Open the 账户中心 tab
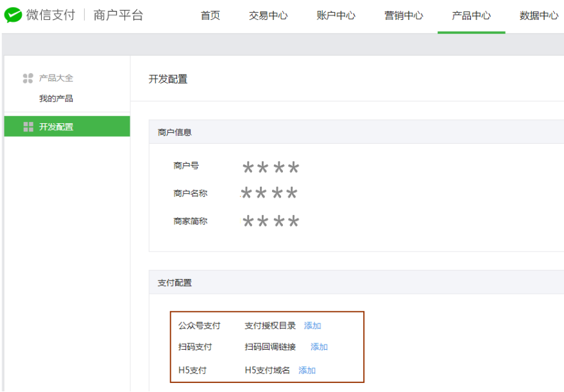564x392 pixels. 336,15
